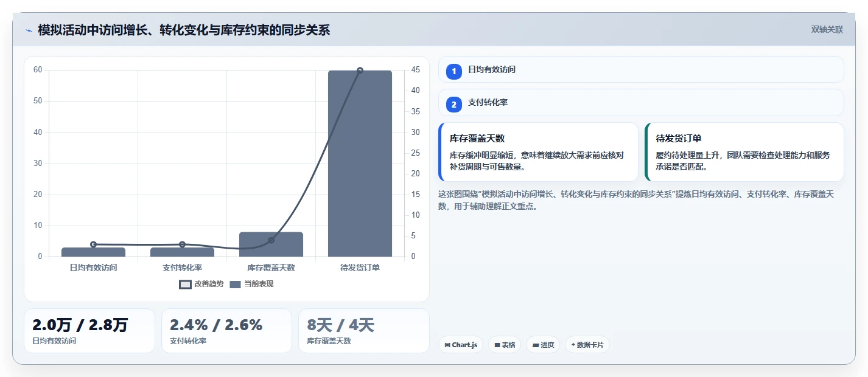The image size is (868, 377).
Task: Click the 双轴关联 label in the header
Action: point(827,30)
